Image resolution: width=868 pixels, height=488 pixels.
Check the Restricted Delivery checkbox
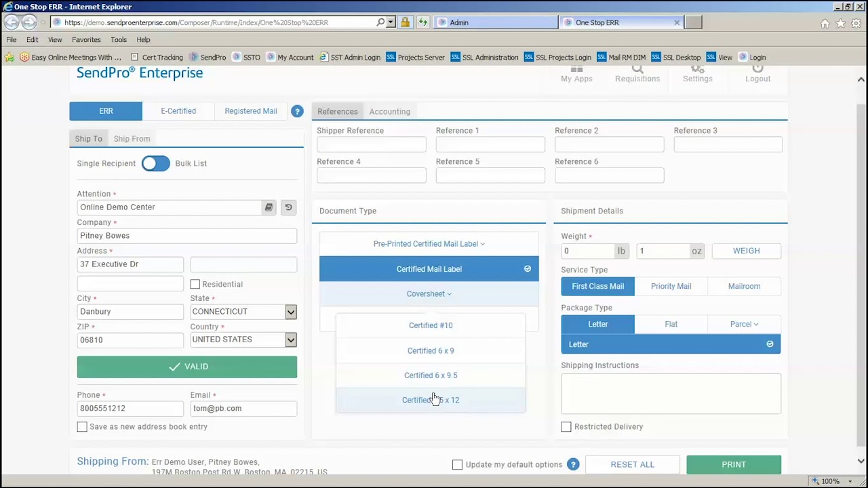566,426
